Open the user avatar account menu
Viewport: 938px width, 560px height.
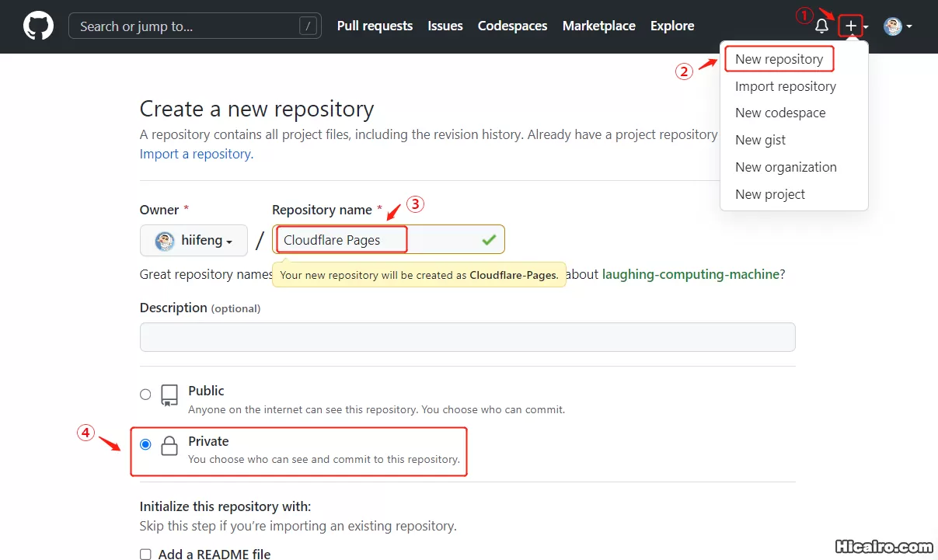pyautogui.click(x=897, y=26)
